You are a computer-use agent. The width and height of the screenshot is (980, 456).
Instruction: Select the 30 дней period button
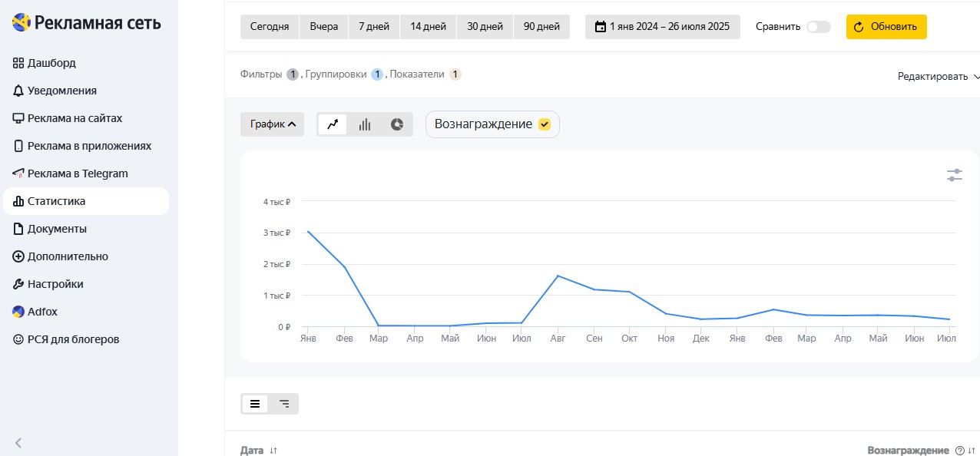485,27
